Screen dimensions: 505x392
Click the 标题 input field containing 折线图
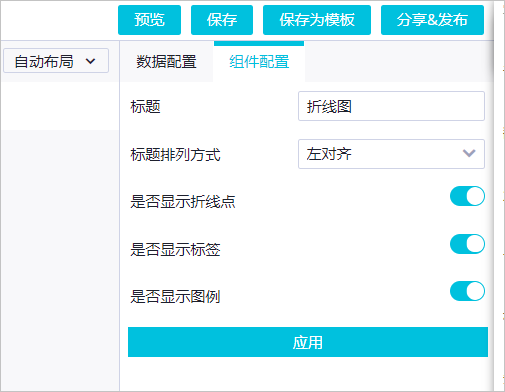391,106
